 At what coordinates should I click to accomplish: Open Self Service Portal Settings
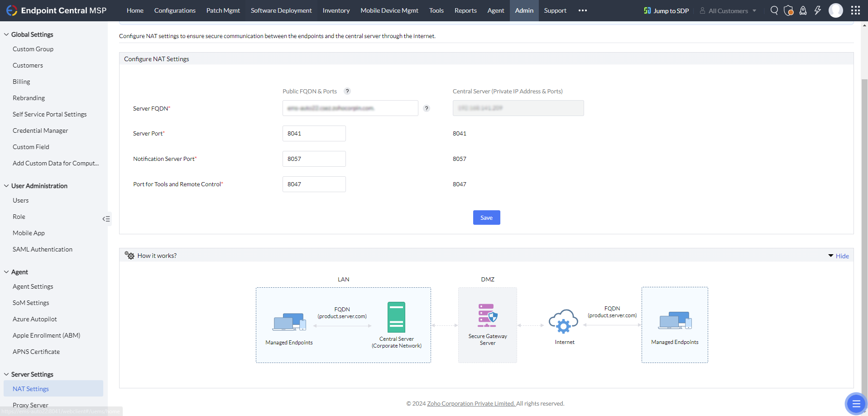(x=49, y=114)
